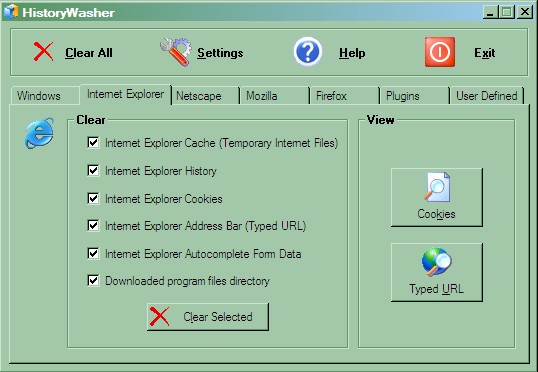Click the HistoryWasher title bar app icon

point(11,12)
